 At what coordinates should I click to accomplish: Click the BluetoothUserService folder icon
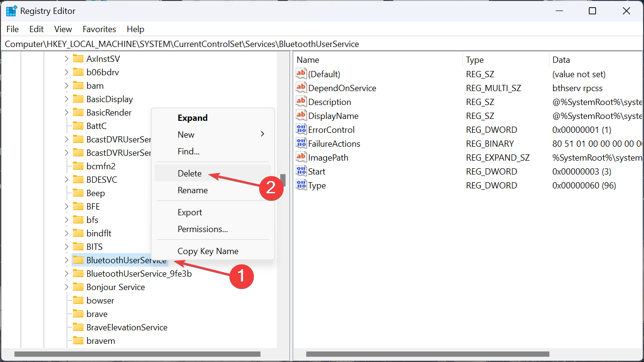pos(78,260)
